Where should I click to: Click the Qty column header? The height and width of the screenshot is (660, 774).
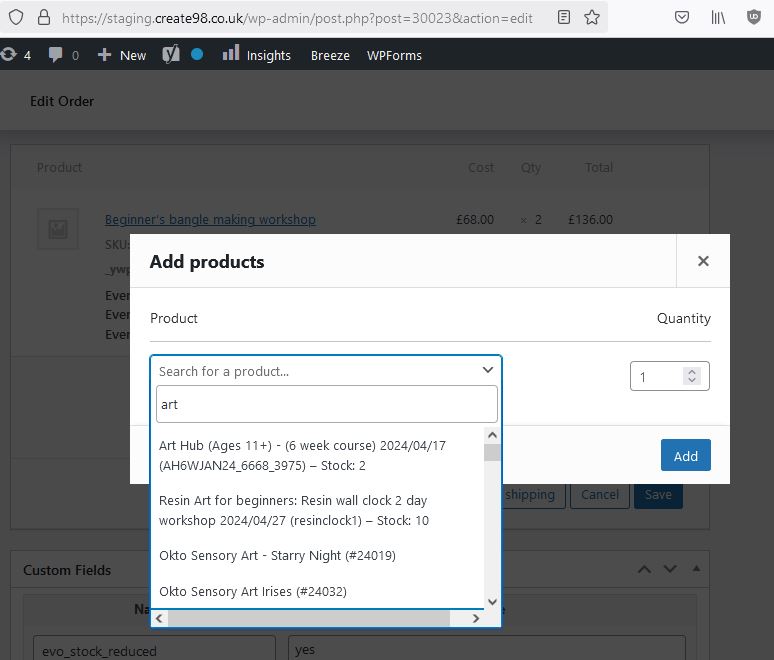(531, 168)
